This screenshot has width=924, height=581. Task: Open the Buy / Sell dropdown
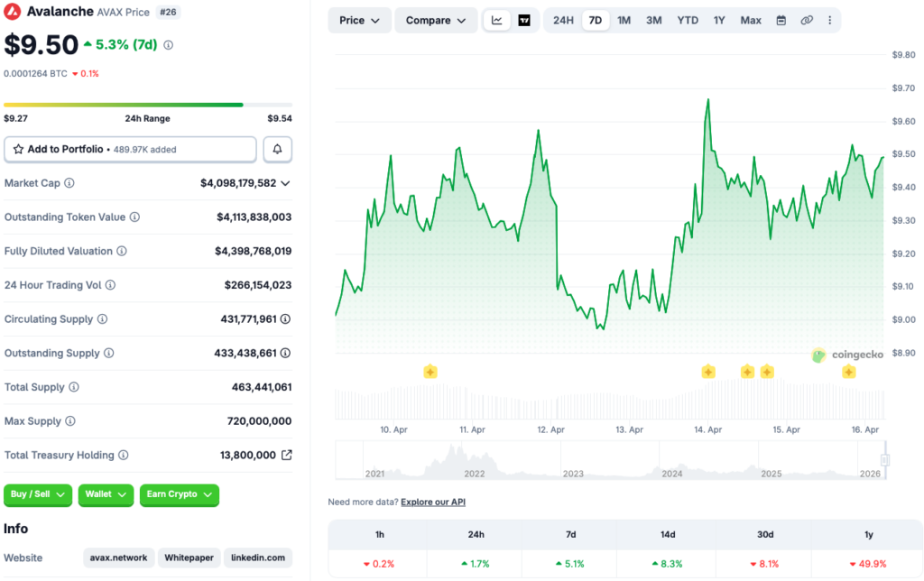click(x=39, y=494)
